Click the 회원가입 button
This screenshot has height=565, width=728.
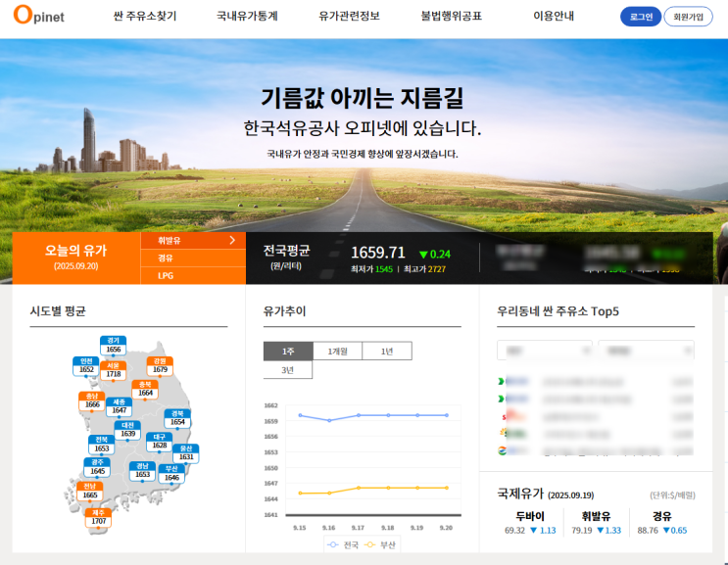click(x=688, y=17)
